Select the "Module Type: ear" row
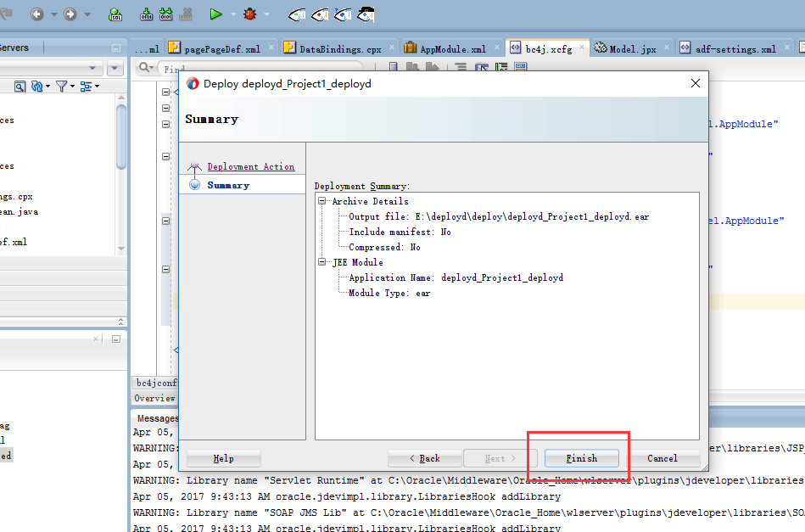 click(x=389, y=293)
